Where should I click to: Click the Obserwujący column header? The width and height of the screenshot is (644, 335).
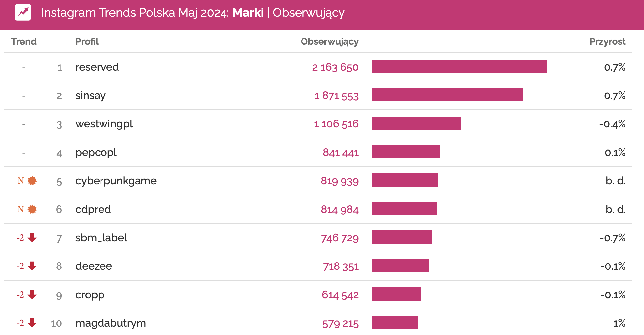pos(329,42)
